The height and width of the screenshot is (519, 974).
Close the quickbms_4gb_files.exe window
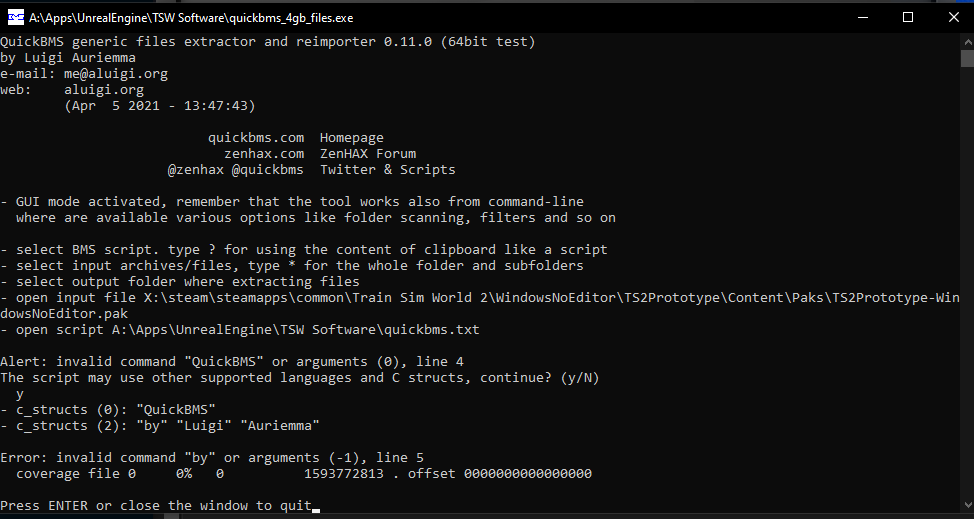point(951,17)
